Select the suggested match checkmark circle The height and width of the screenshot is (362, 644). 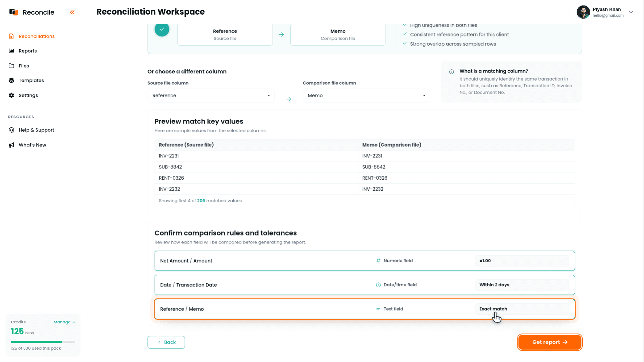tap(162, 29)
